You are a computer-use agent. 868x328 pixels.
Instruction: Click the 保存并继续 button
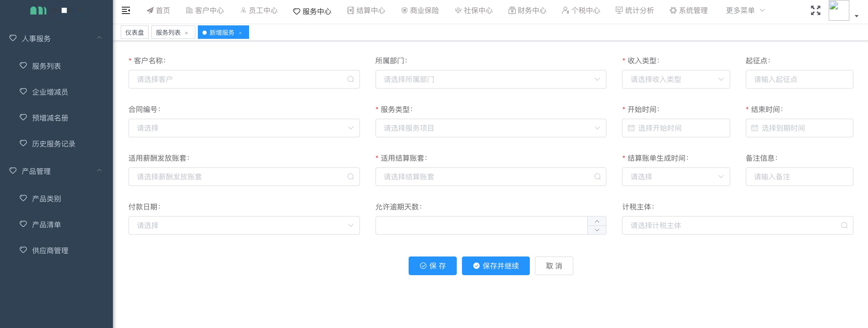495,266
